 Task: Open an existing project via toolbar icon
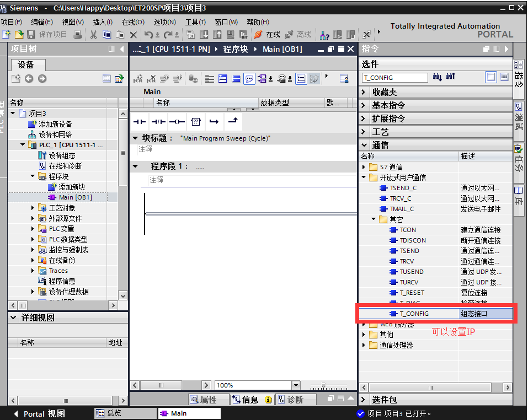(19, 34)
